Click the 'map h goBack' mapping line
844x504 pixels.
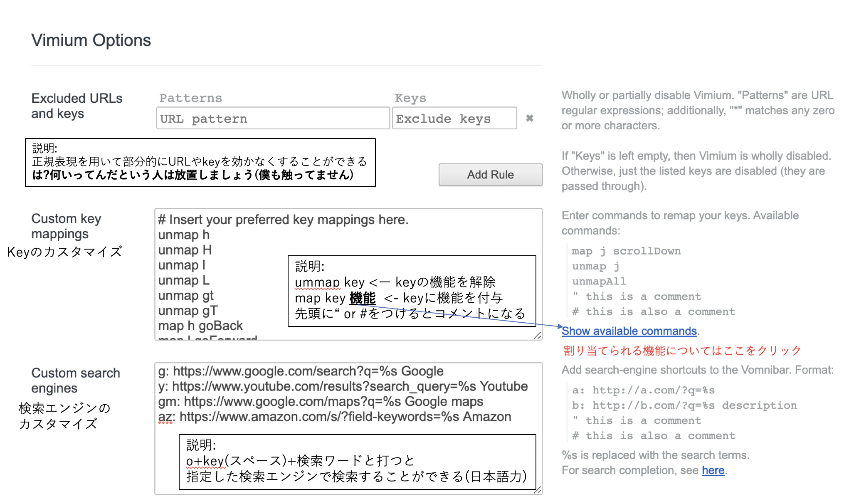tap(200, 326)
